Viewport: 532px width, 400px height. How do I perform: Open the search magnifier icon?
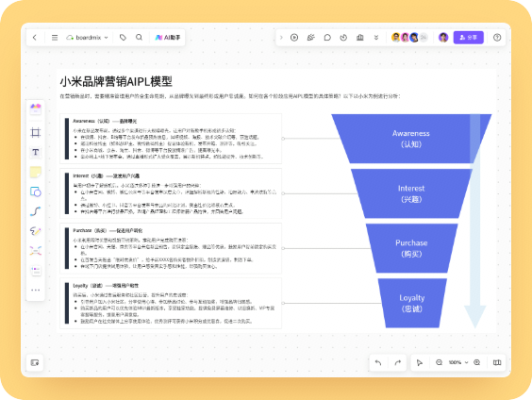(x=139, y=38)
